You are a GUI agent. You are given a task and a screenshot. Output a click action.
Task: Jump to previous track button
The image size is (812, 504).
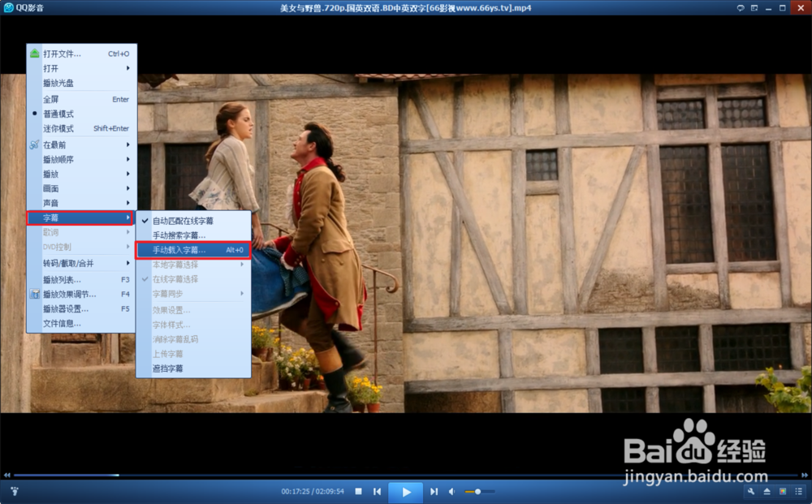tap(377, 491)
